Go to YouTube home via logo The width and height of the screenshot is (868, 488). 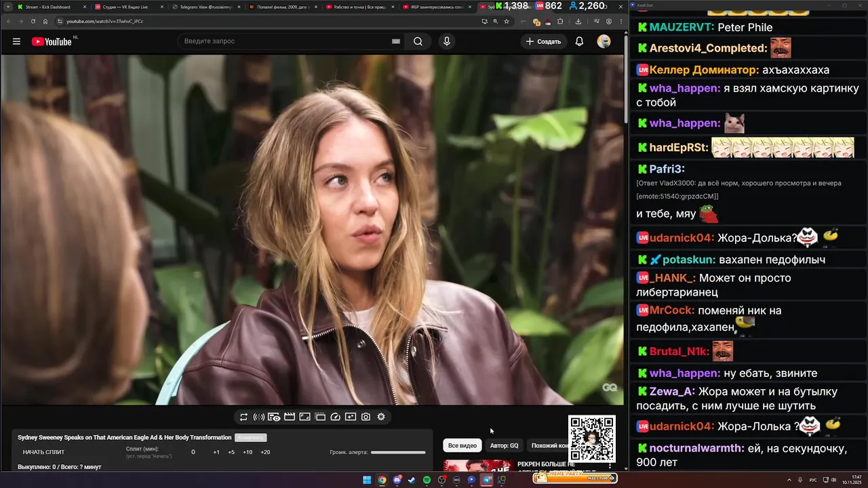pos(52,41)
